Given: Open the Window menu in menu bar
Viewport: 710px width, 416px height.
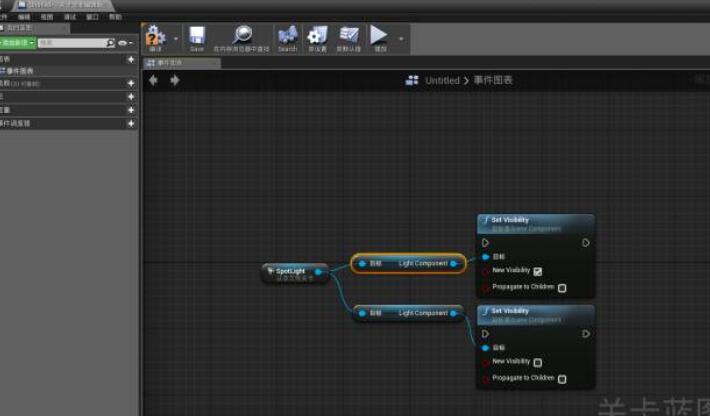Looking at the screenshot, I should (93, 17).
